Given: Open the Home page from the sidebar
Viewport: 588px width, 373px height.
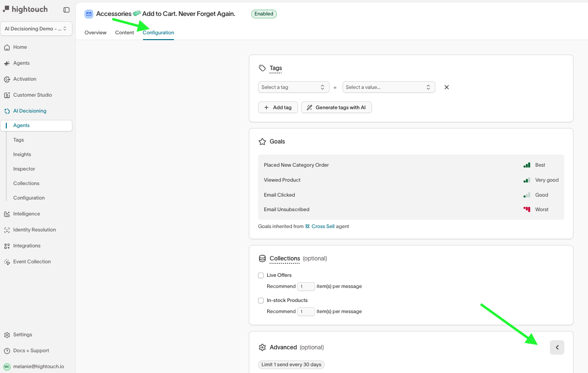Looking at the screenshot, I should 19,47.
